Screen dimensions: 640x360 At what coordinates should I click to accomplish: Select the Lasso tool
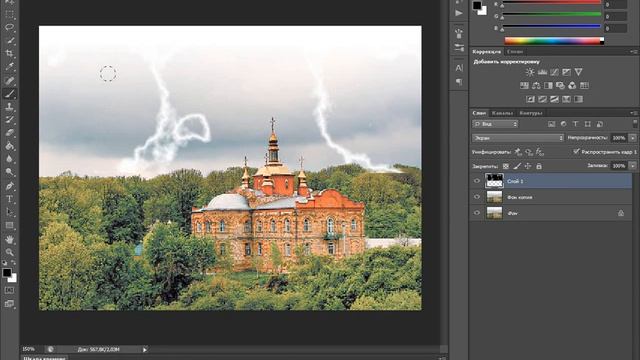click(9, 28)
